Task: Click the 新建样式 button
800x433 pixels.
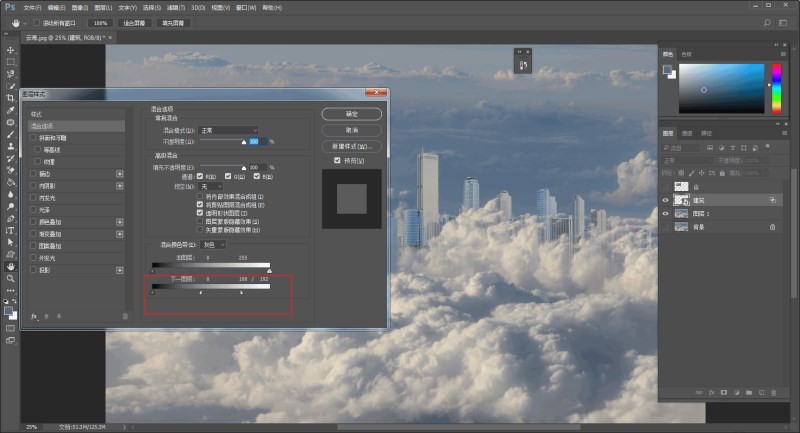Action: 351,146
